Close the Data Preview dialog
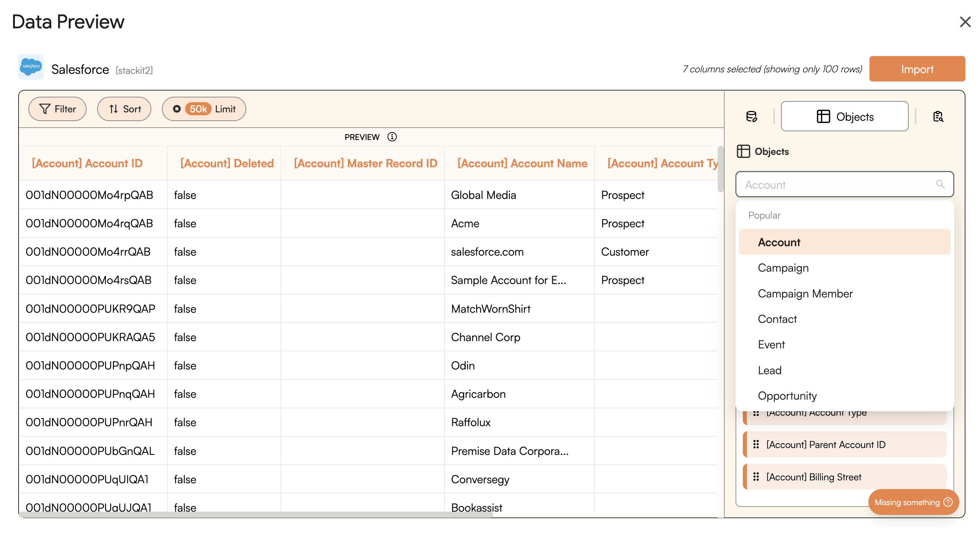 pos(965,22)
